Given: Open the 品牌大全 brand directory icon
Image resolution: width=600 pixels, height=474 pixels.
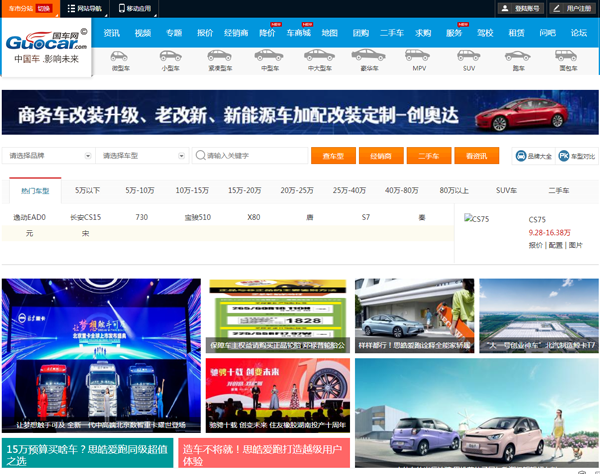Looking at the screenshot, I should [521, 156].
